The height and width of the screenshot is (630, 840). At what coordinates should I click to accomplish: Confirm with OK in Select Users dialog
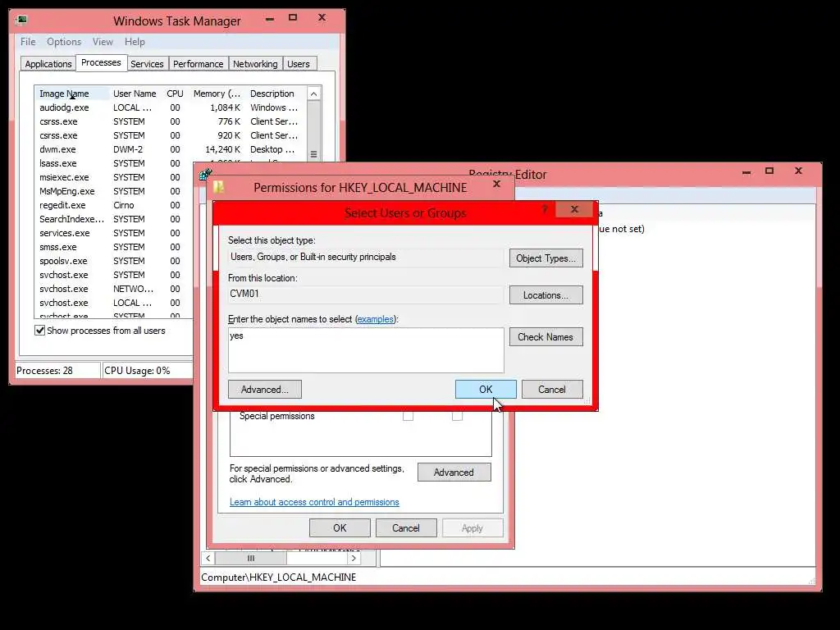click(x=486, y=390)
